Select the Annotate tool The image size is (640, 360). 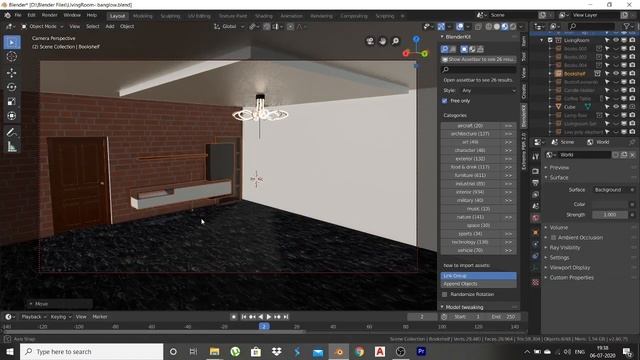(x=12, y=132)
